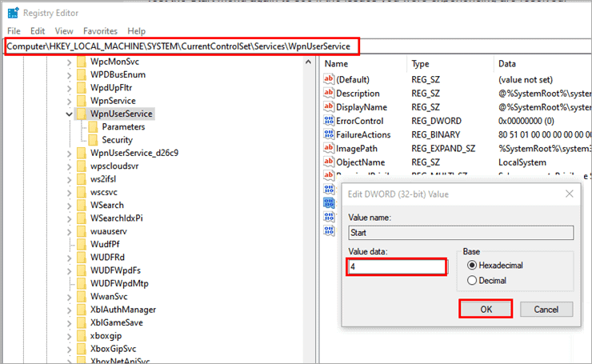Expand the WpnService key

[x=70, y=101]
